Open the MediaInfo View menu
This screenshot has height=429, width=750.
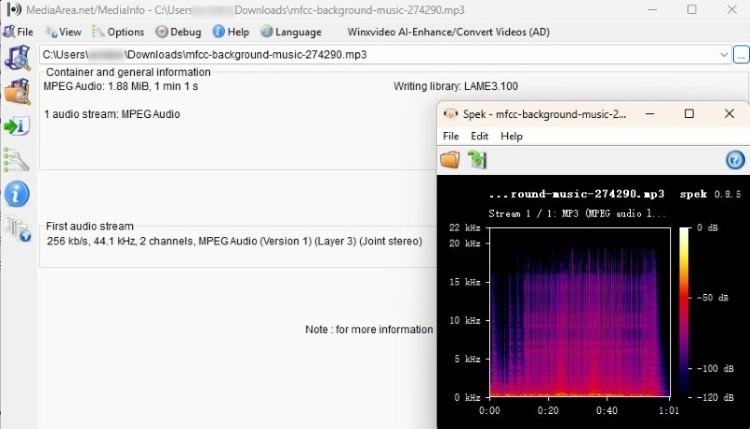point(63,32)
